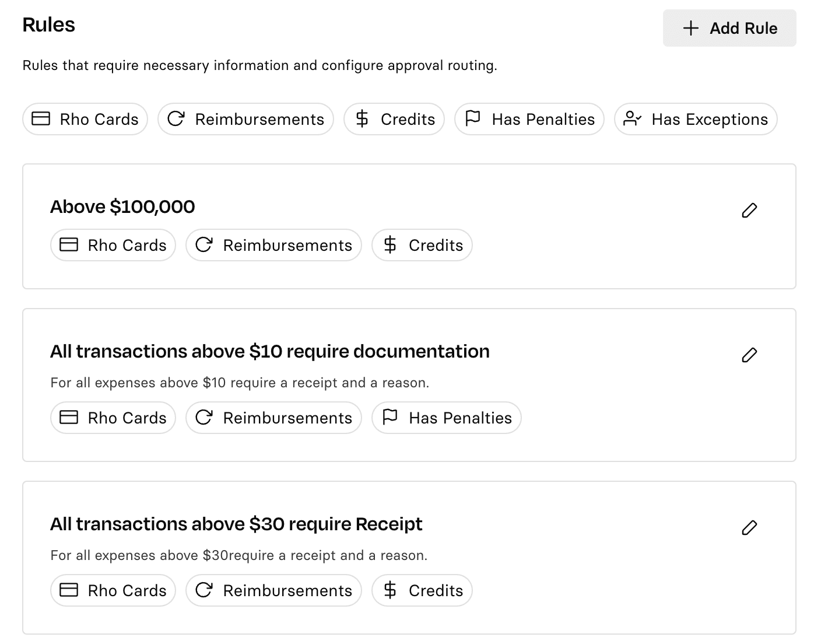Toggle the Has Exceptions filter

[695, 119]
